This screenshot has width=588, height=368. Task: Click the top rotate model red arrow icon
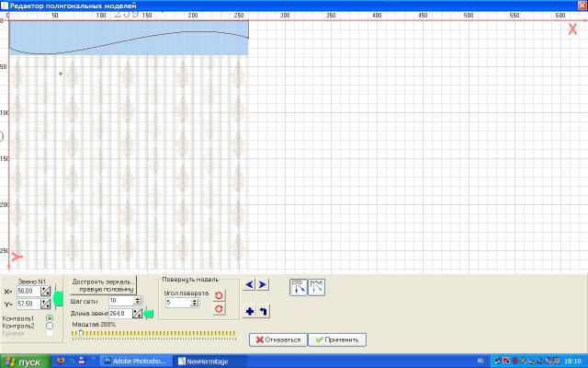coord(219,295)
